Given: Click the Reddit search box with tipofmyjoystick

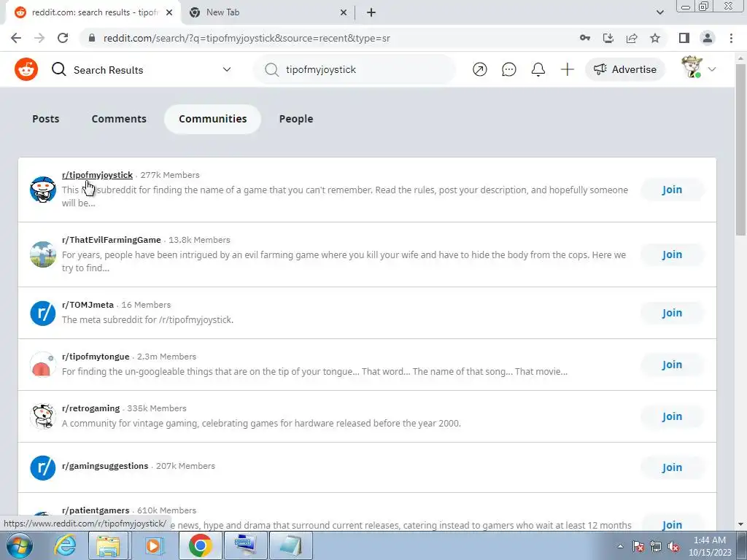Looking at the screenshot, I should [355, 69].
